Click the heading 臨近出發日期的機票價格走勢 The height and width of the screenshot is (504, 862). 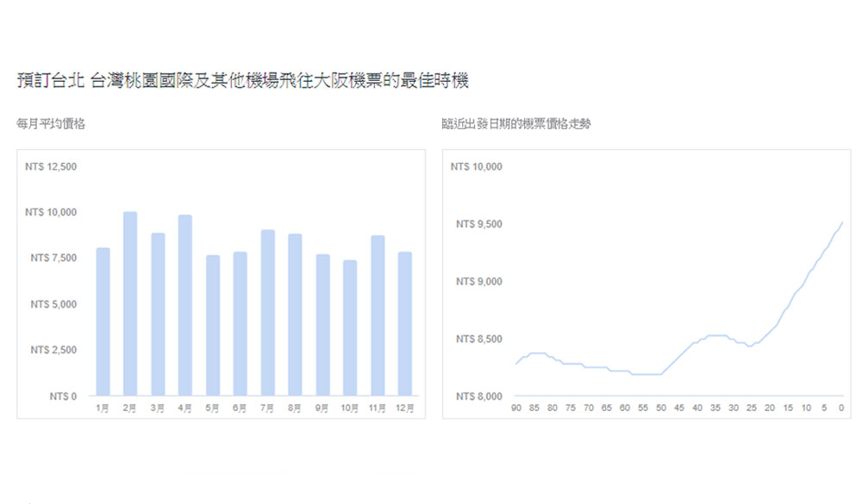tap(516, 124)
